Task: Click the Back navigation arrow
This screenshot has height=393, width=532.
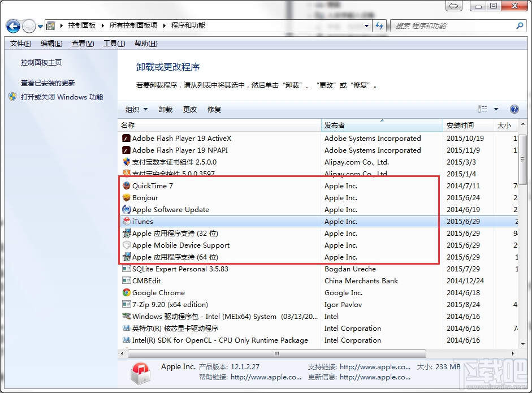Action: pyautogui.click(x=13, y=26)
